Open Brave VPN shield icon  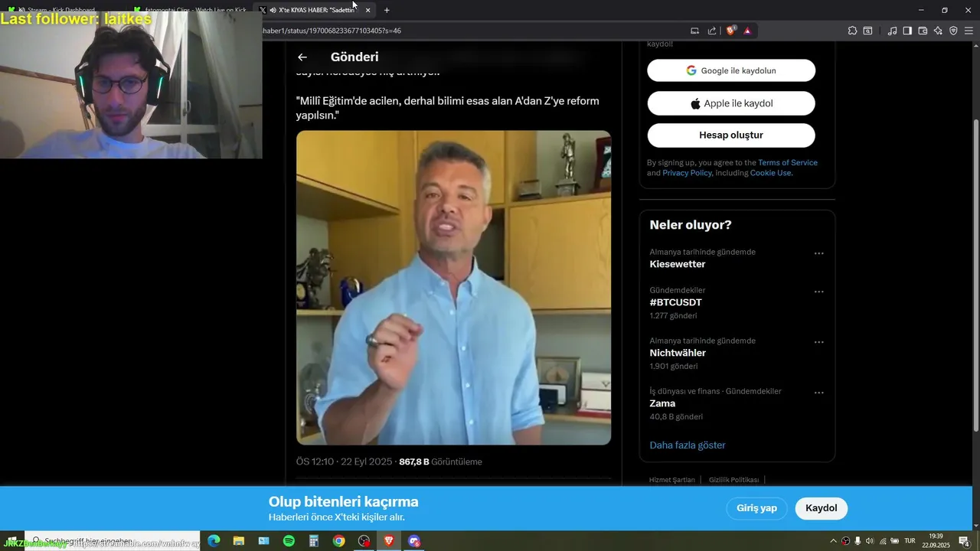(x=953, y=31)
